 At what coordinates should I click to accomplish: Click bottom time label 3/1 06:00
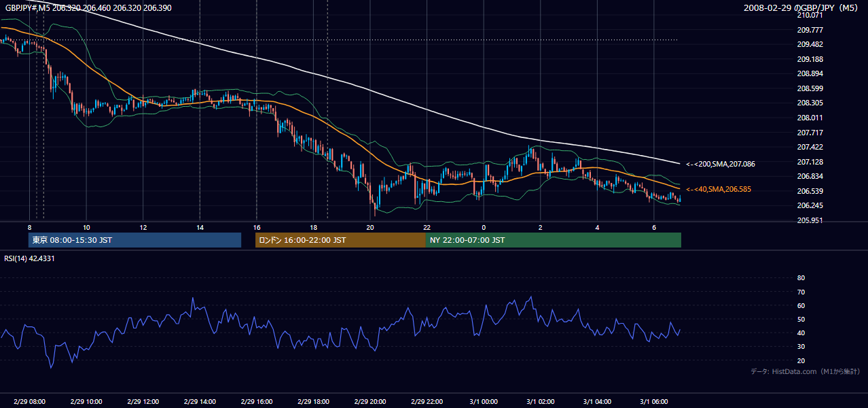pyautogui.click(x=653, y=402)
